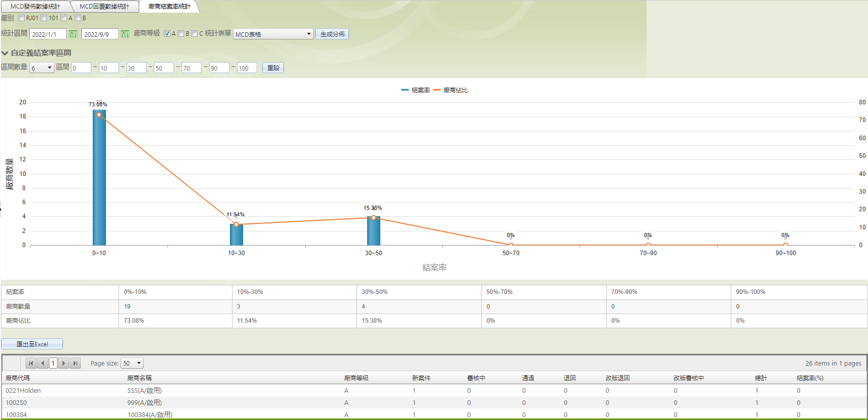Click the interval field with value 30

[x=136, y=68]
